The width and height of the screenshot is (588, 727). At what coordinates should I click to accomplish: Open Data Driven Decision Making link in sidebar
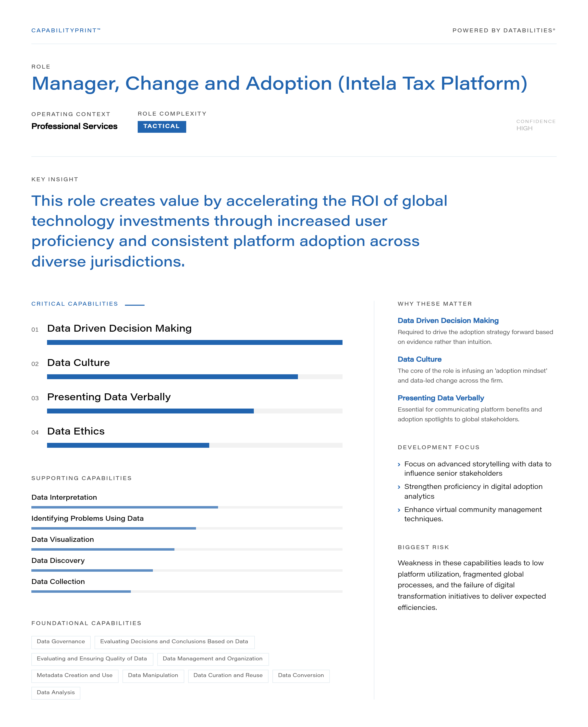448,321
